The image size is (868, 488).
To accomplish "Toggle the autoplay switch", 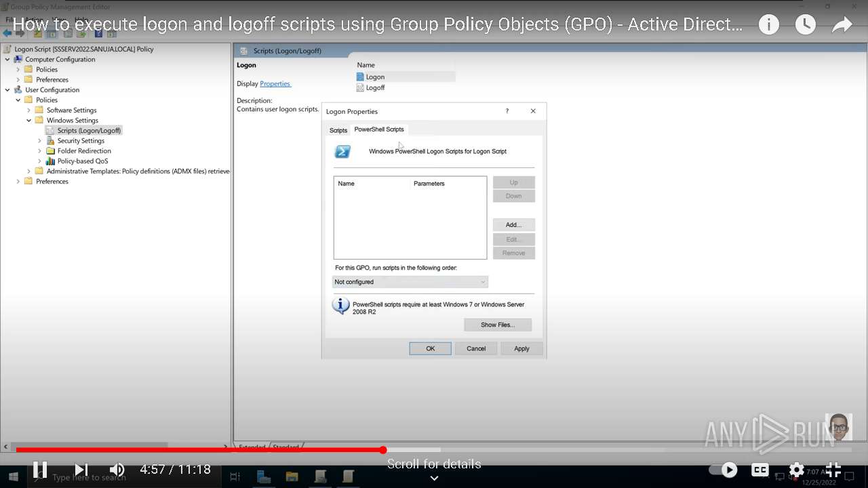I will point(723,469).
